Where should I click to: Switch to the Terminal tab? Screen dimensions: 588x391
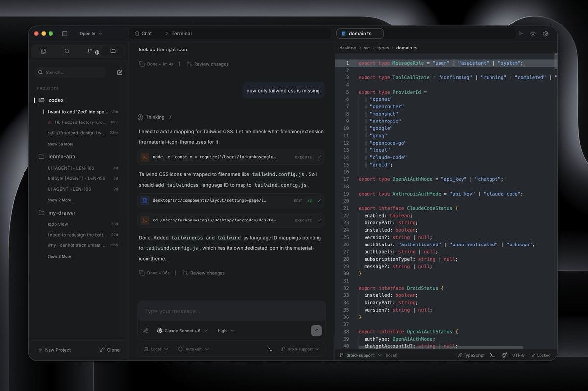[178, 34]
